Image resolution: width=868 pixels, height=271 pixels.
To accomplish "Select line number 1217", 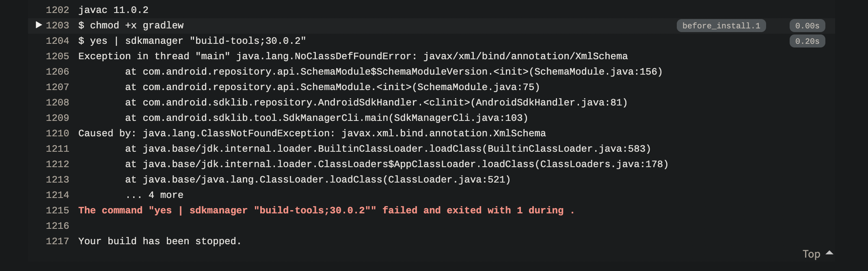I will [x=57, y=241].
